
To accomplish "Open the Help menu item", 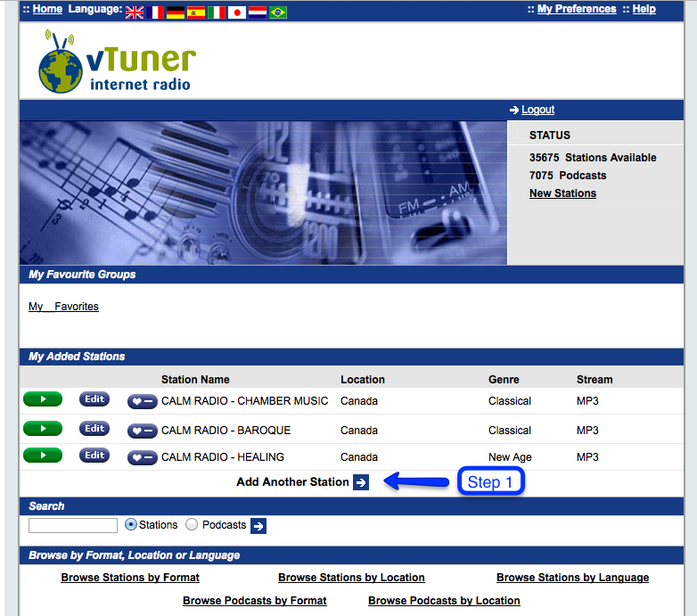I will [644, 9].
